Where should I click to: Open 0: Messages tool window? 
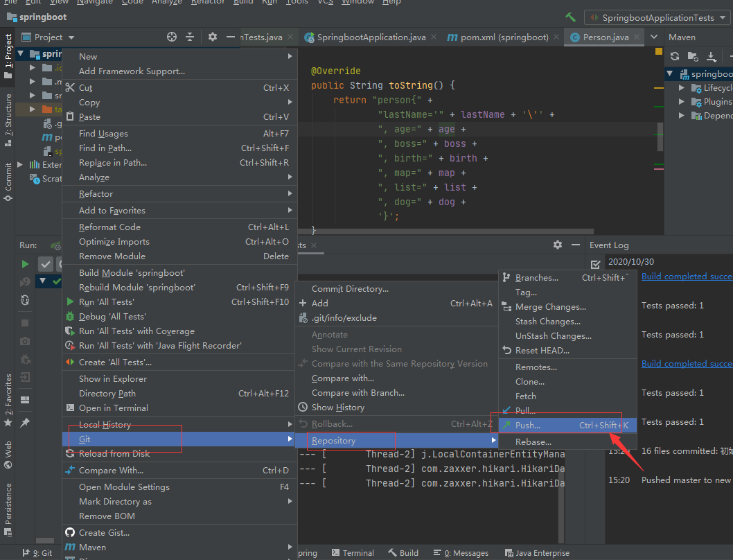pyautogui.click(x=461, y=553)
